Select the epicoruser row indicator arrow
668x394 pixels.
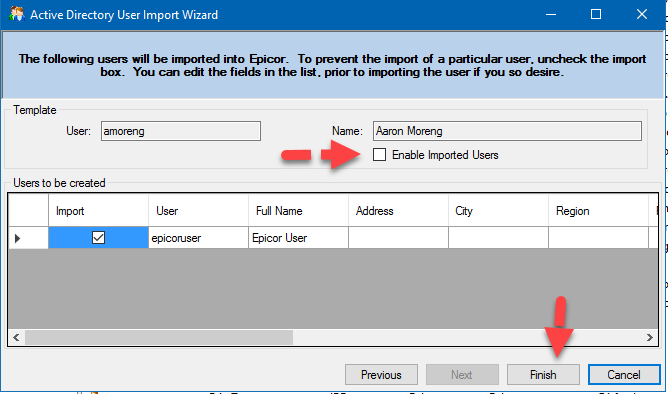point(17,238)
